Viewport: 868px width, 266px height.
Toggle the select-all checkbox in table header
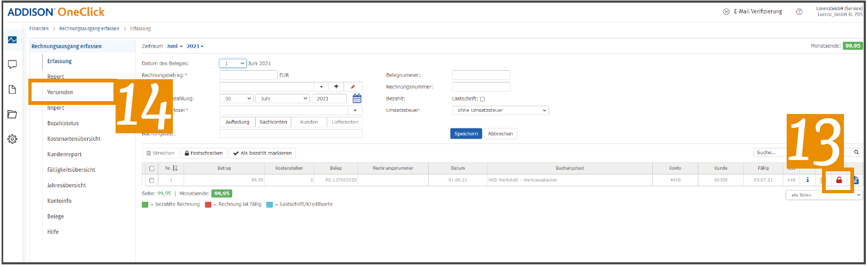tap(151, 169)
